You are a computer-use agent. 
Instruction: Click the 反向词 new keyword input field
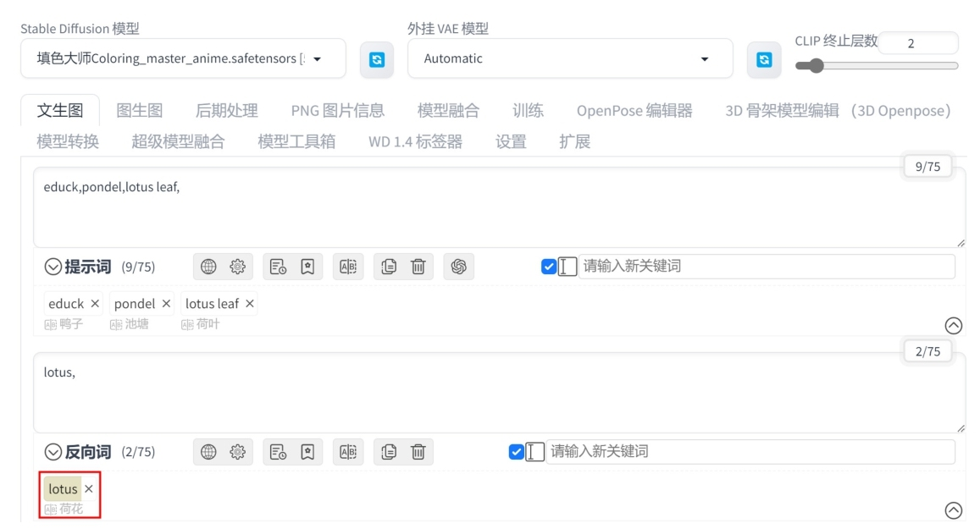(x=750, y=452)
